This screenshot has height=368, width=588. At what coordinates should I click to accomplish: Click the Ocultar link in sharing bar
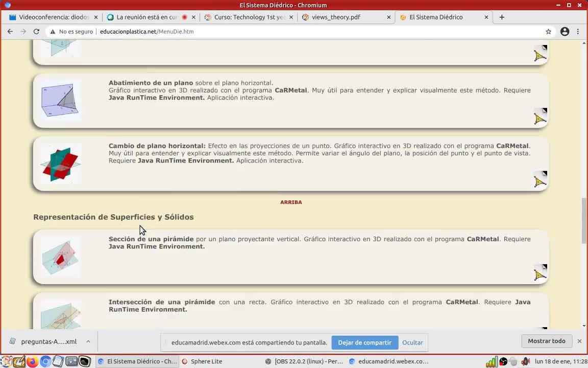point(412,342)
